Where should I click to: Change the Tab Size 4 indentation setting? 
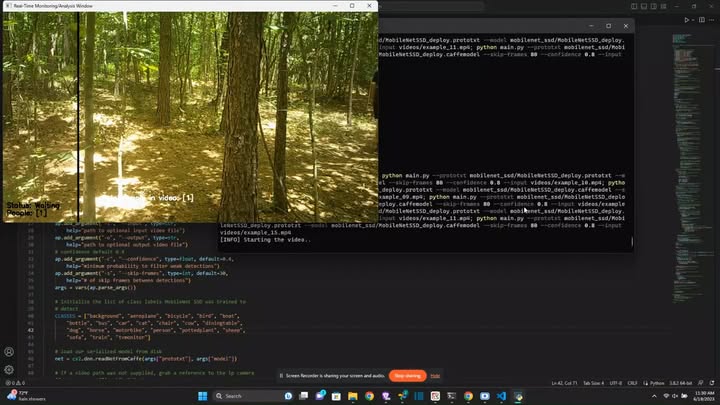tap(593, 383)
